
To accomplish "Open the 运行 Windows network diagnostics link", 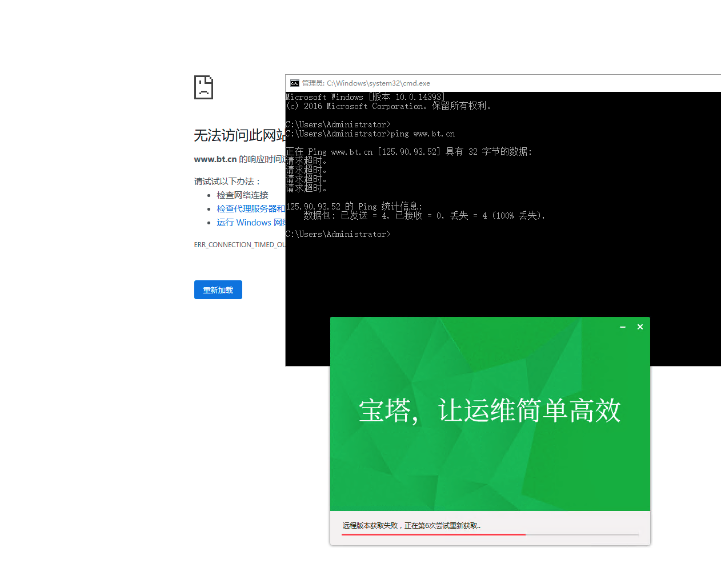I will (250, 222).
